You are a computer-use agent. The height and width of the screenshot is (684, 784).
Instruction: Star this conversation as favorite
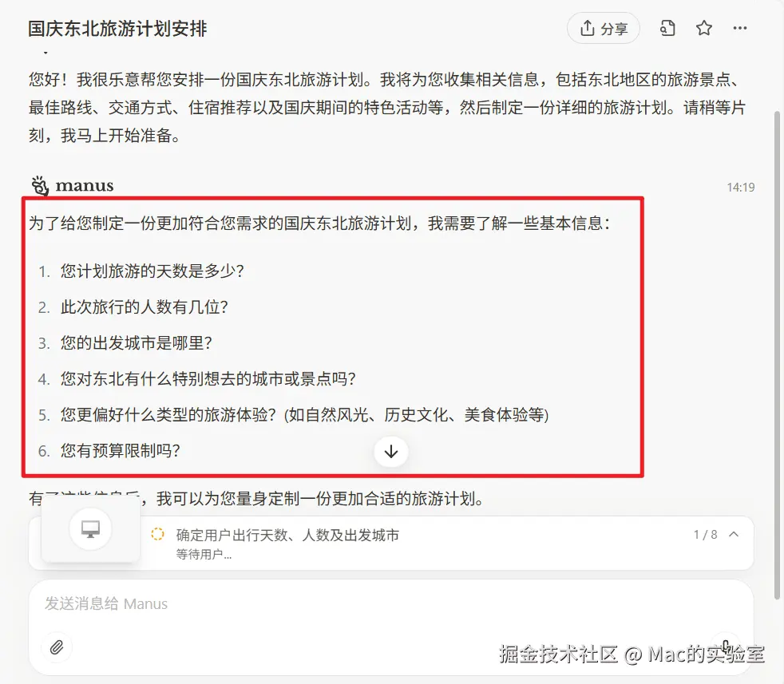704,29
